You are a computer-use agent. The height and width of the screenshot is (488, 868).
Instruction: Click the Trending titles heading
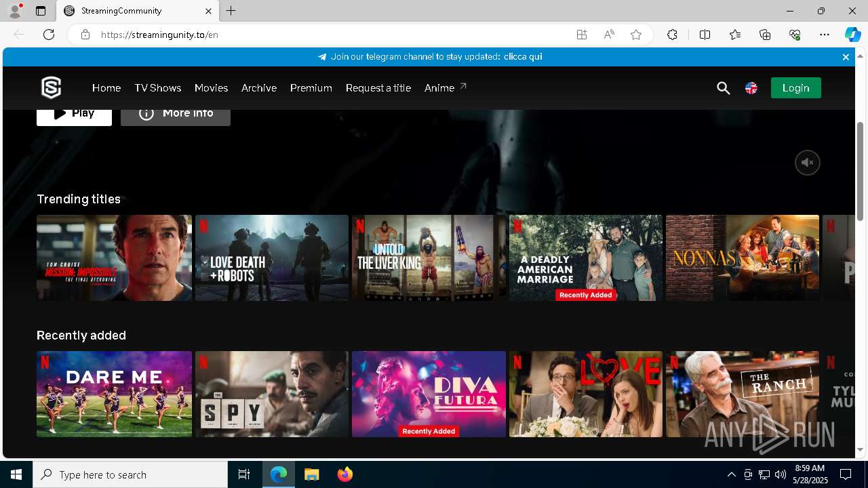[79, 199]
